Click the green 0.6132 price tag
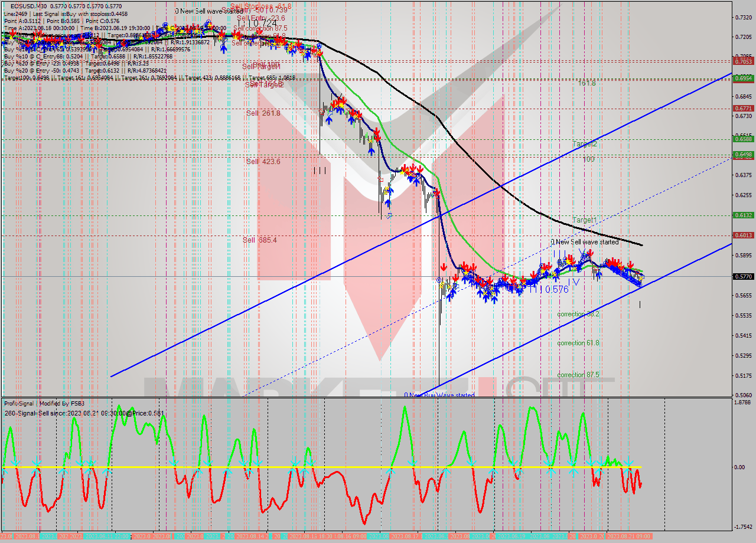Screen dimensions: 756x543 742,215
